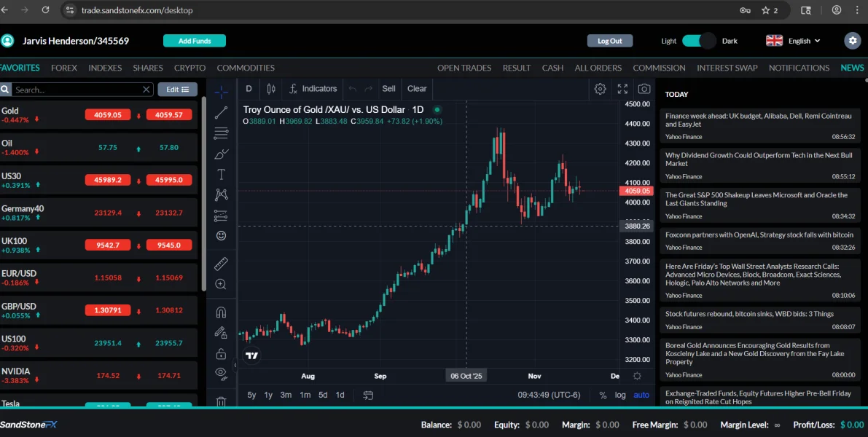Open chart settings gear above the chart

[600, 89]
